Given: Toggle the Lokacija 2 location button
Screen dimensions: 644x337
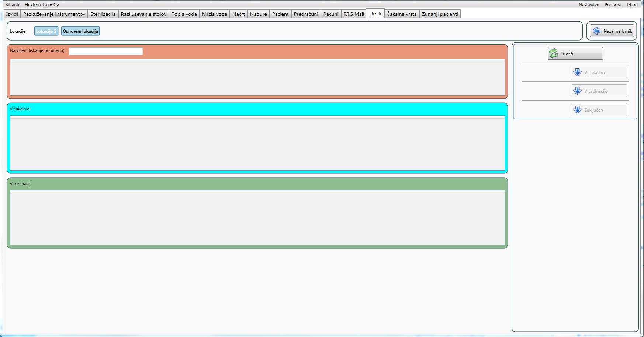Looking at the screenshot, I should point(46,31).
